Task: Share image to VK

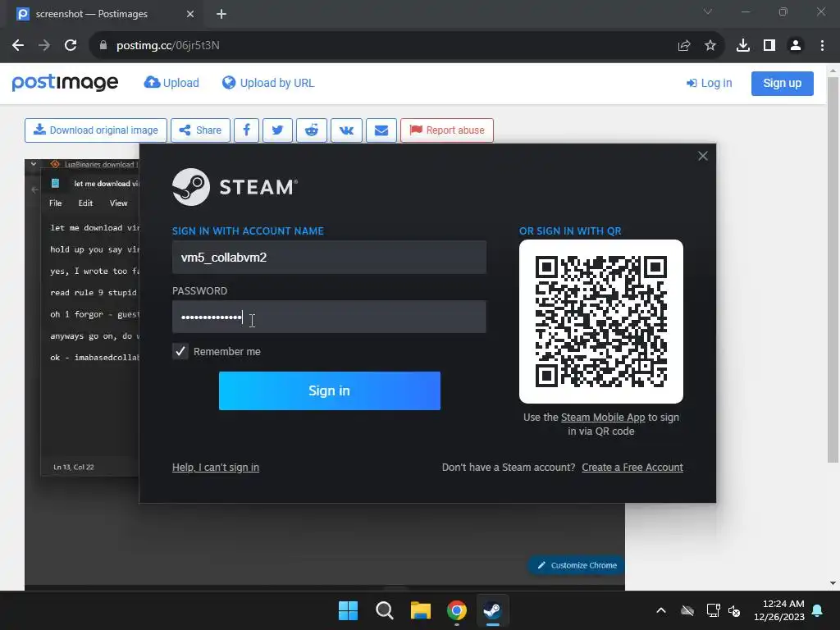Action: tap(347, 130)
